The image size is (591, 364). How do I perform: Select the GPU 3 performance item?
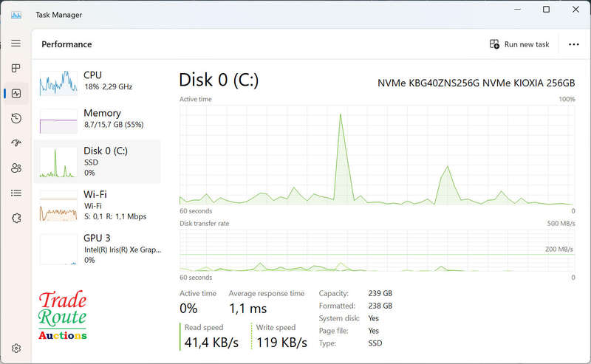click(x=97, y=248)
